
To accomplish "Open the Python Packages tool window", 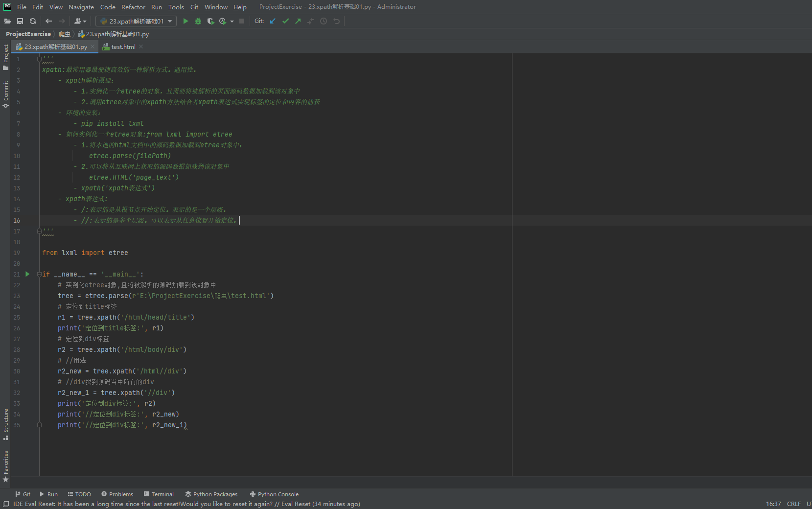I will 211,494.
